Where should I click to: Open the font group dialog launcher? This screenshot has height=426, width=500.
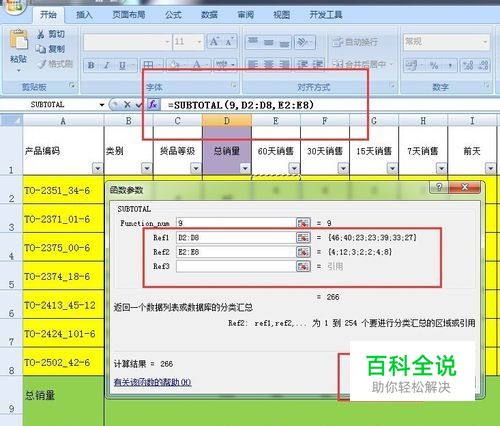(x=234, y=86)
